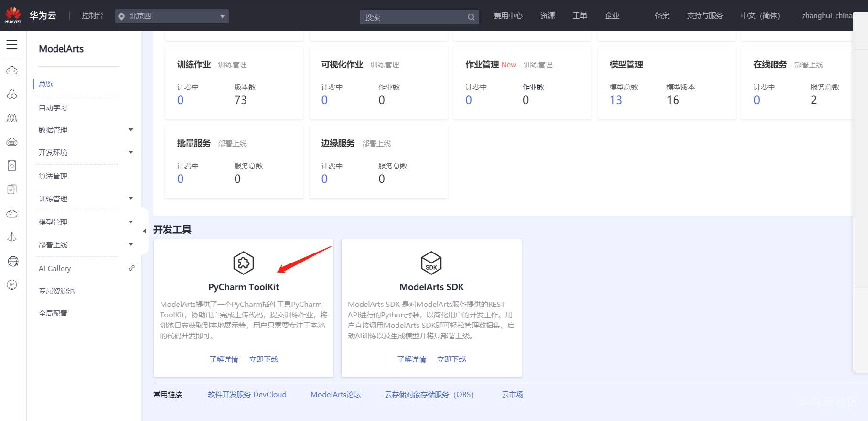Open the 软件开发服务 DevCloud link
Screen dimensions: 868x421
[247, 394]
